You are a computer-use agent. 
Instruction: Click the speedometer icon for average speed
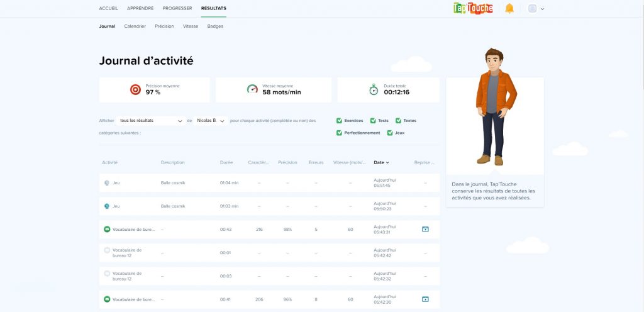click(x=252, y=89)
